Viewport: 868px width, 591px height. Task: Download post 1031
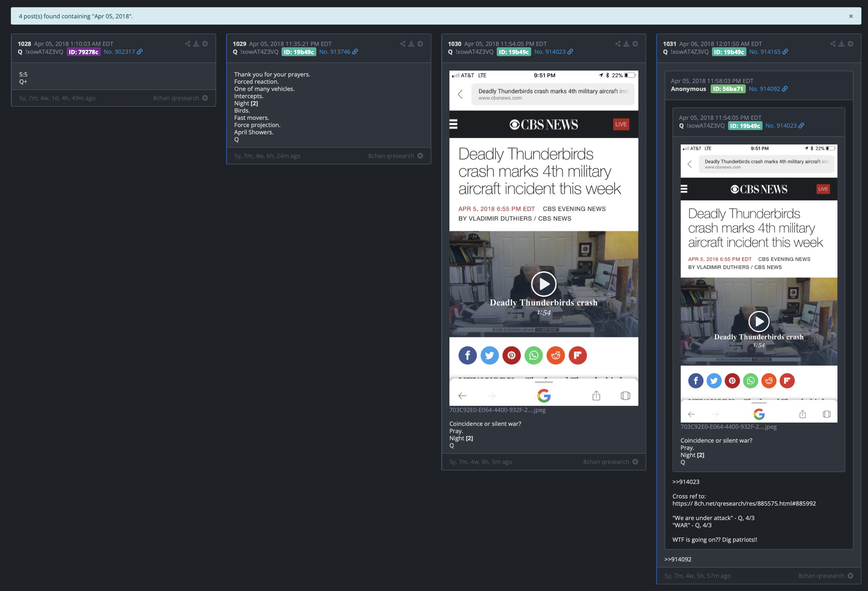[x=841, y=44]
